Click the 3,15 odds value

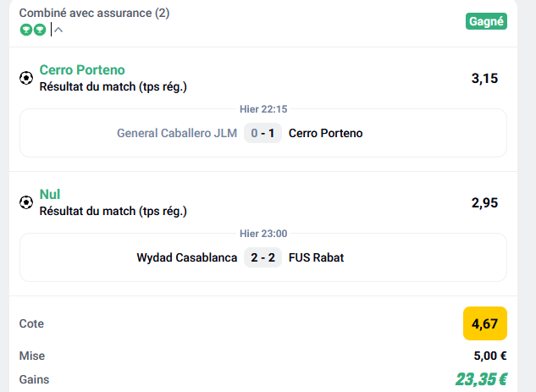coord(484,78)
